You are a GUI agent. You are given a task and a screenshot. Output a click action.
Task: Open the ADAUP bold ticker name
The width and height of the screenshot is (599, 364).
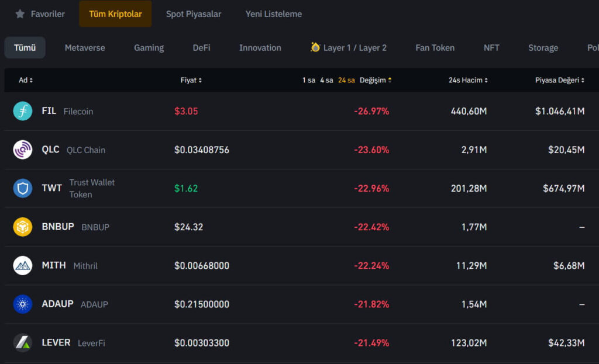(x=57, y=304)
